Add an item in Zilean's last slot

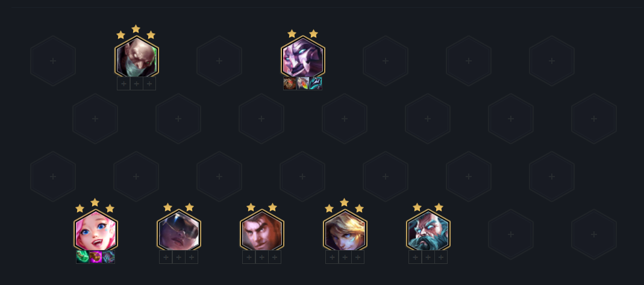coord(441,257)
